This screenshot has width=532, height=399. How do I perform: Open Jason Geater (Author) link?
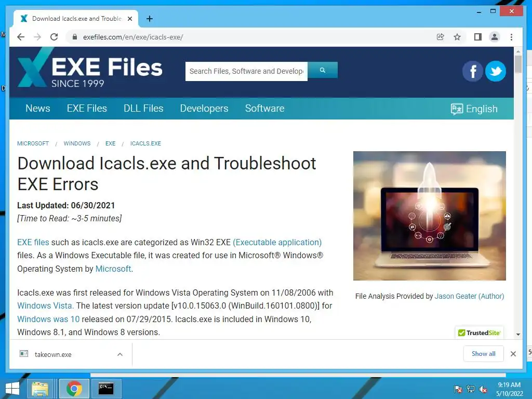click(x=470, y=296)
